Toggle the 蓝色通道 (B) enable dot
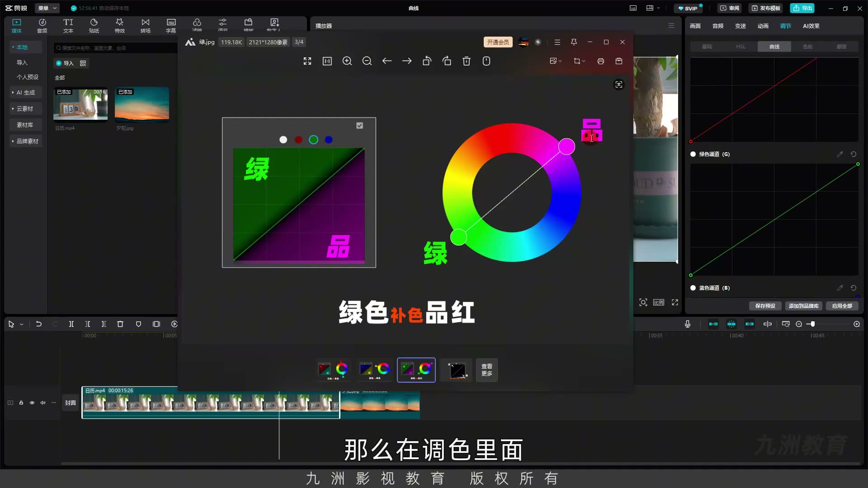Image resolution: width=868 pixels, height=488 pixels. coord(693,288)
